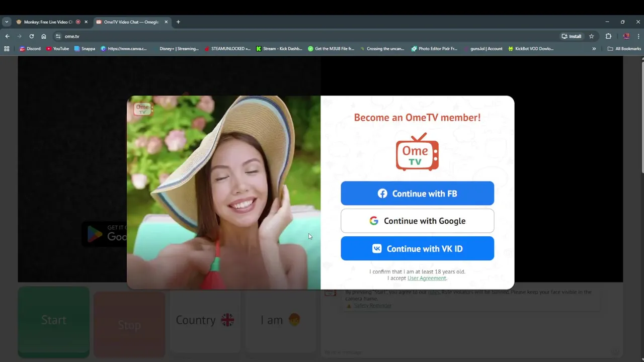This screenshot has width=644, height=362.
Task: Open the rules link in chat notice
Action: point(434,292)
